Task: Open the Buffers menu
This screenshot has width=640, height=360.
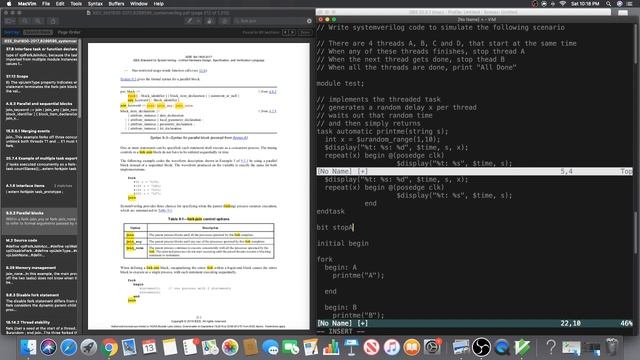Action: (x=116, y=4)
